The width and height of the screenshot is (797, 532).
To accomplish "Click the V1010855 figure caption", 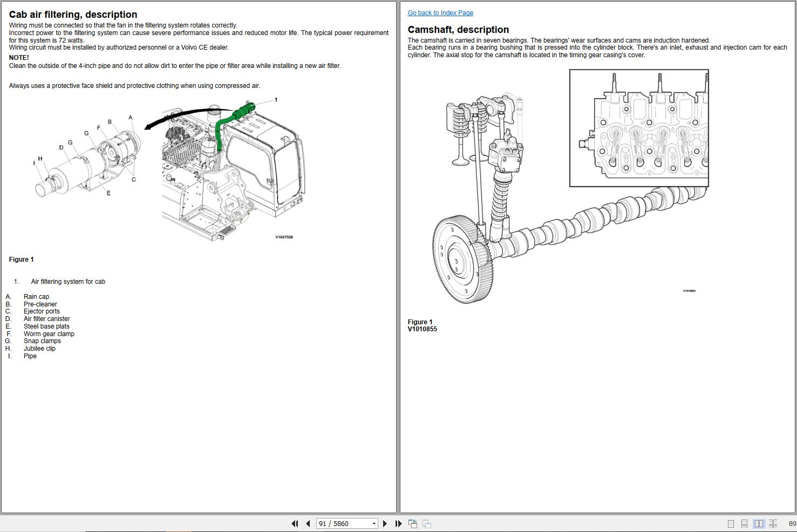I will click(422, 329).
